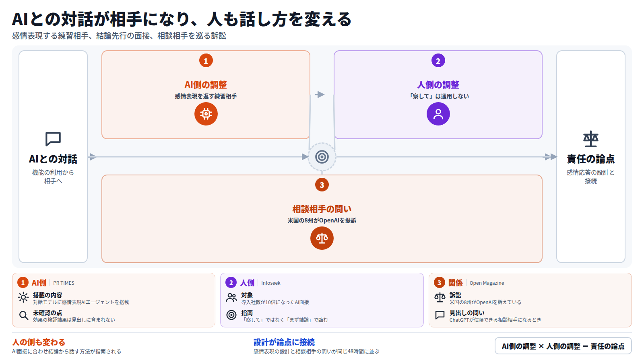Click the magnifier icon beside 未確認の点
Screen dimensions: 644x362
pos(23,315)
